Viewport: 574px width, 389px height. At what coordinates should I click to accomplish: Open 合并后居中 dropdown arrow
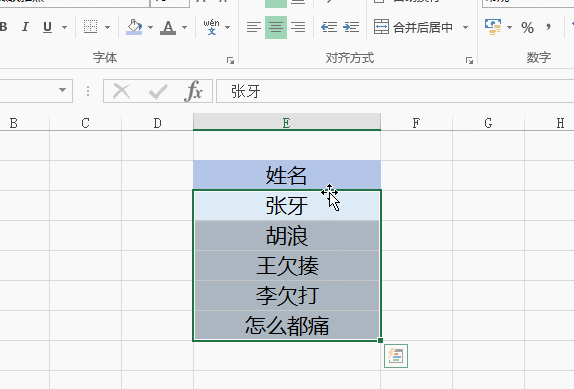(x=465, y=27)
